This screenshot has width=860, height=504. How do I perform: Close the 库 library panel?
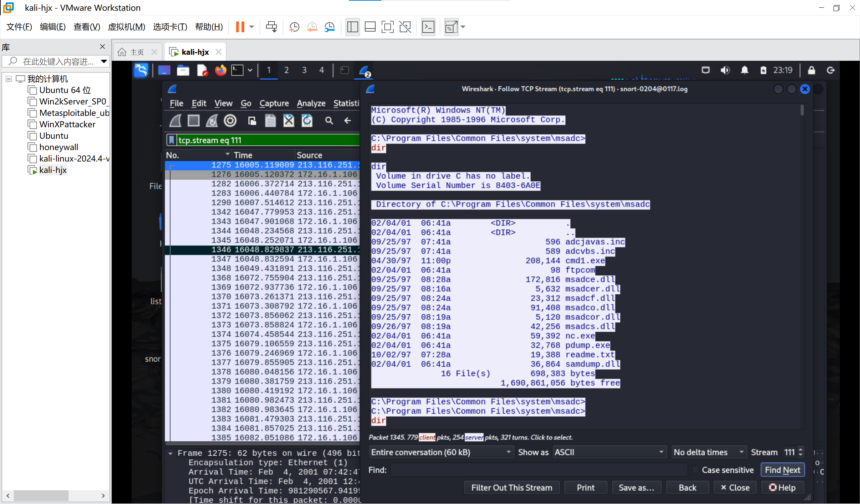102,46
